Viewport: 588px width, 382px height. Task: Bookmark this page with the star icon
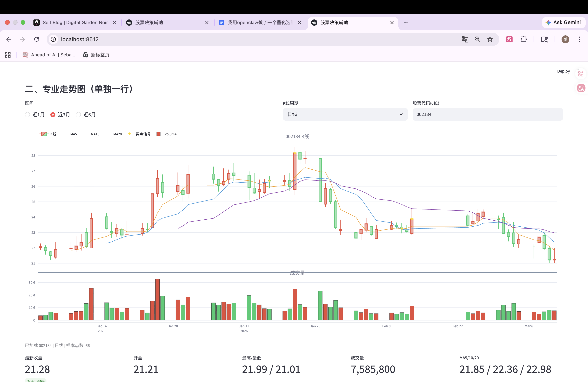[490, 39]
